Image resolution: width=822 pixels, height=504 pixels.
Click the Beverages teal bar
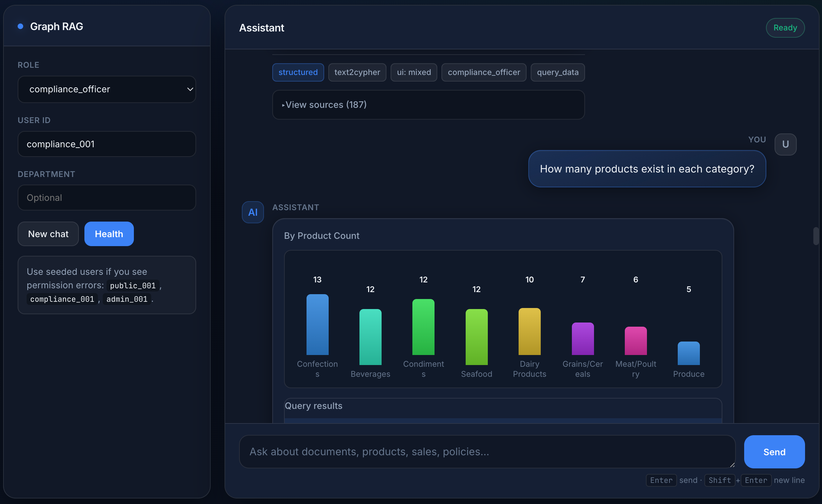(370, 337)
